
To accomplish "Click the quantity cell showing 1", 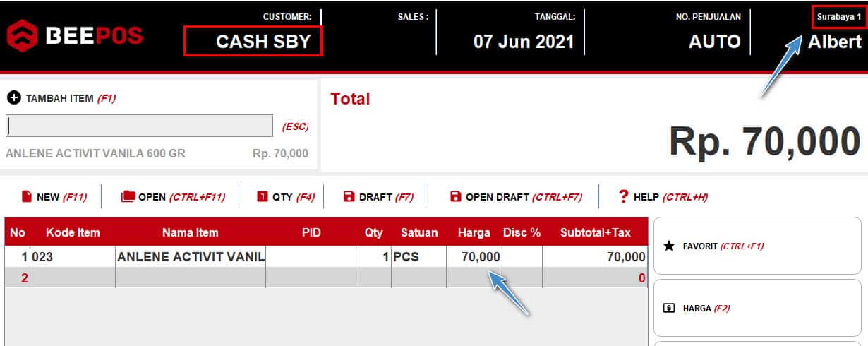I will pyautogui.click(x=374, y=257).
